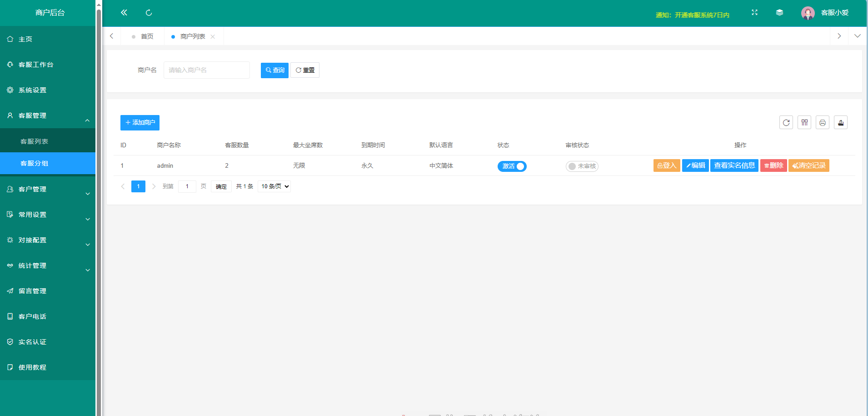The height and width of the screenshot is (416, 868).
Task: Toggle the 未审核 review status switch
Action: click(582, 166)
